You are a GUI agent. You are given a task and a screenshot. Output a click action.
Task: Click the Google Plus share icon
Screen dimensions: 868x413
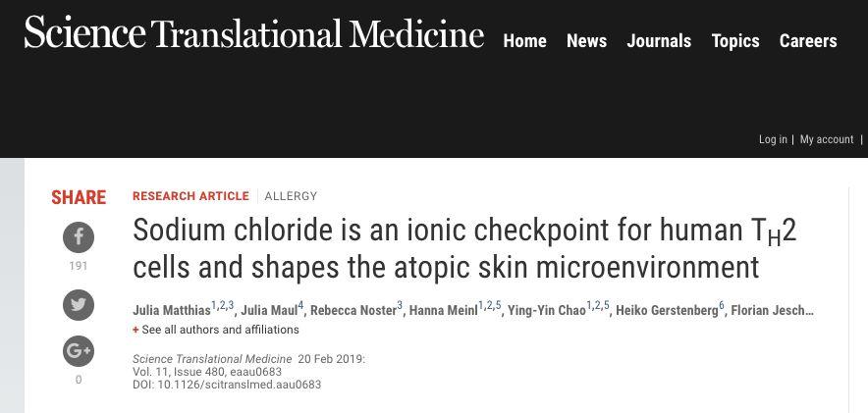tap(78, 351)
